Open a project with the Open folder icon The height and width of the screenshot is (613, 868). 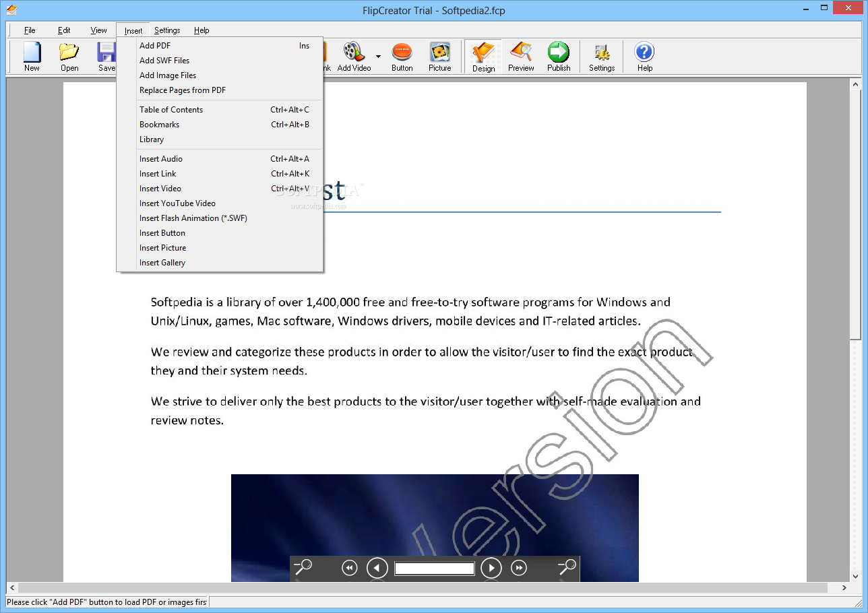pos(69,57)
